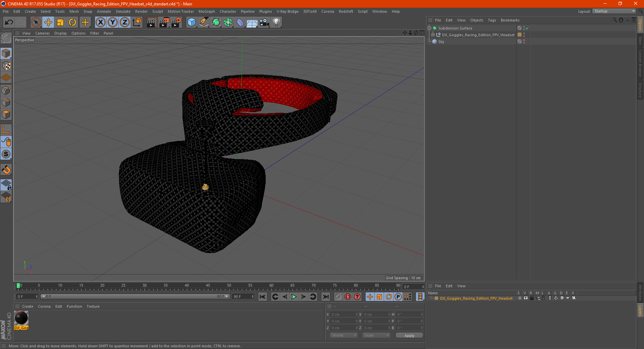Open the MoGraph menu
Screen dimensions: 644x349
(x=207, y=11)
